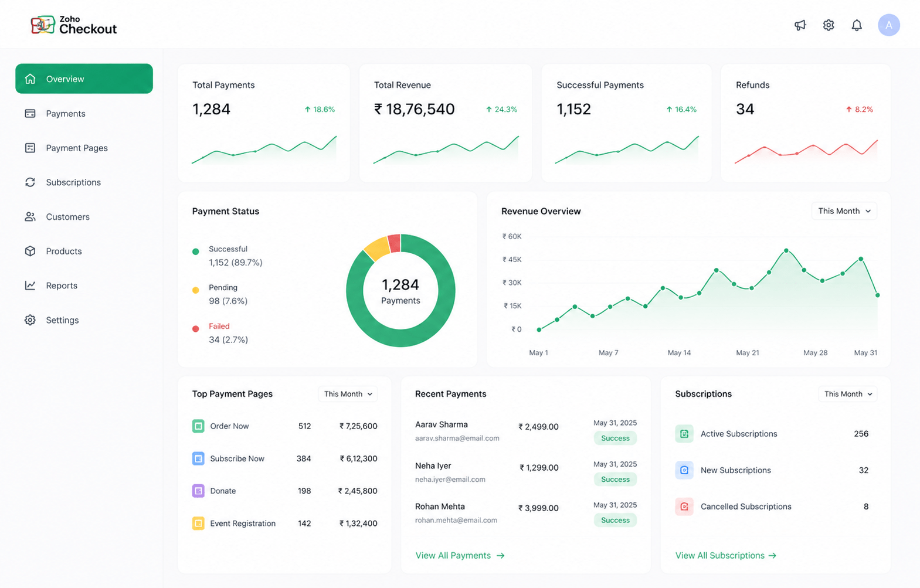Open the announcements megaphone icon
920x588 pixels.
point(800,25)
